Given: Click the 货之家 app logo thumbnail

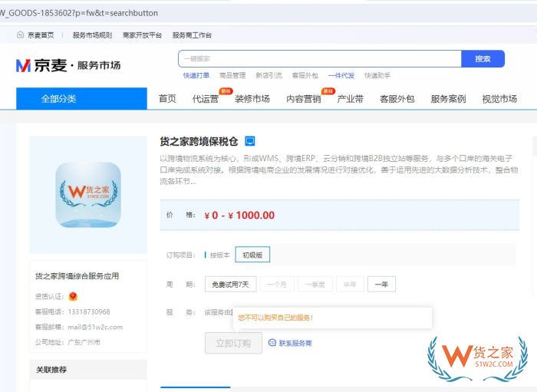Looking at the screenshot, I should pos(88,195).
